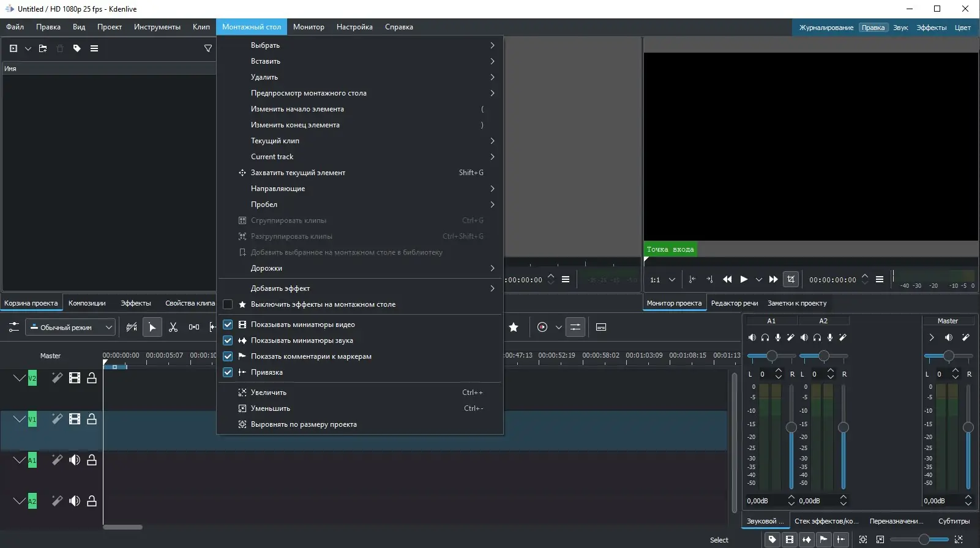Switch to 'Журналирование' workspace layout
Viewport: 980px width, 548px height.
tap(826, 28)
